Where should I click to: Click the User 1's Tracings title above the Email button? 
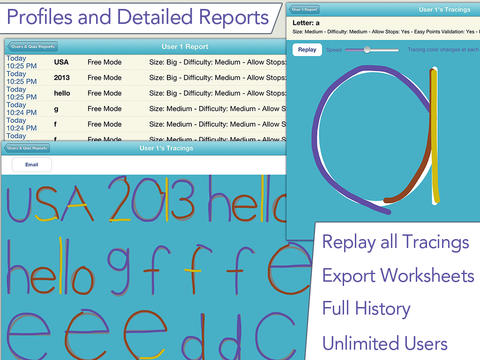166,148
